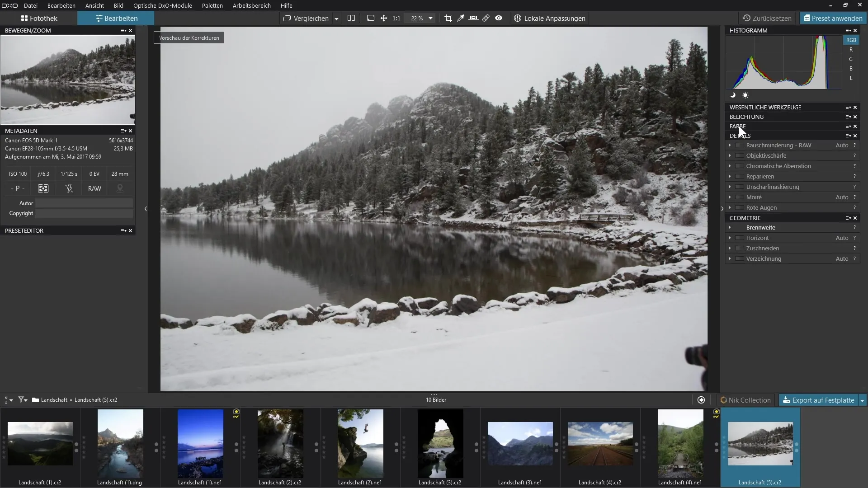Show shadow clipping moon icon
868x488 pixels.
(733, 95)
